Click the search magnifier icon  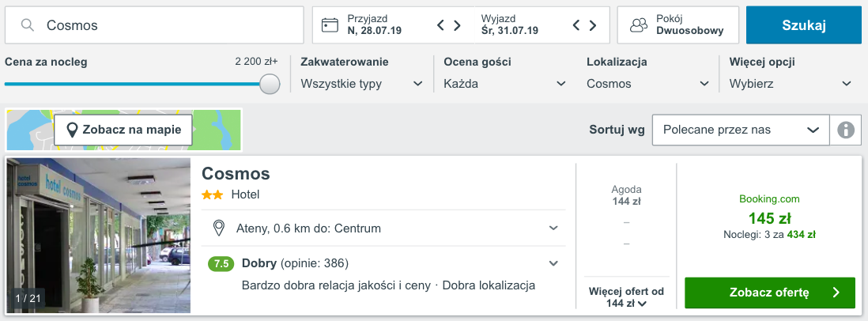[x=28, y=25]
